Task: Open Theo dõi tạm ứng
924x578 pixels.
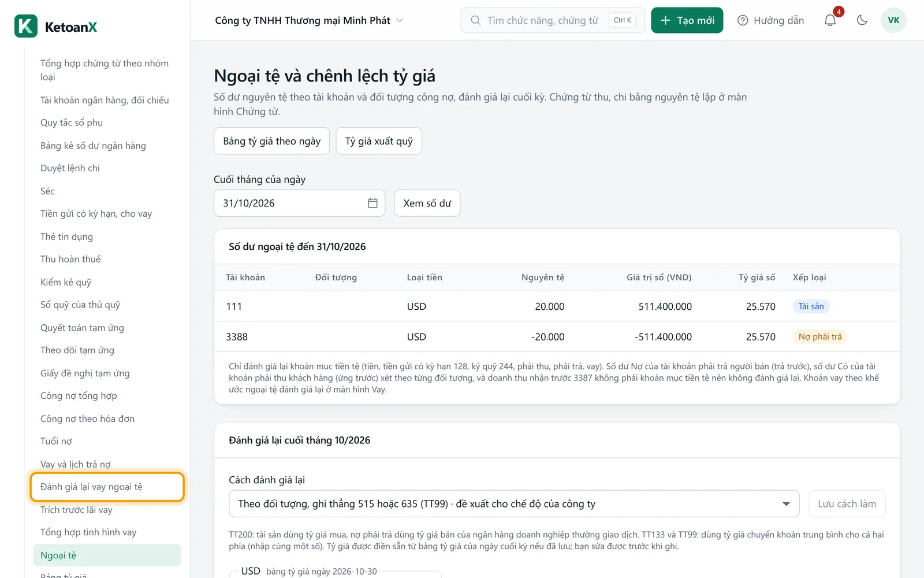Action: [107, 350]
